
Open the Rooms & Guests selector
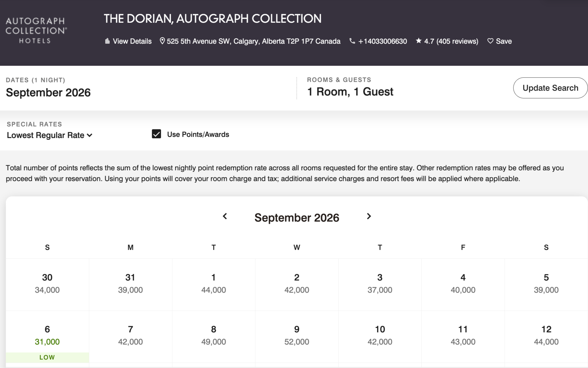[x=350, y=91]
